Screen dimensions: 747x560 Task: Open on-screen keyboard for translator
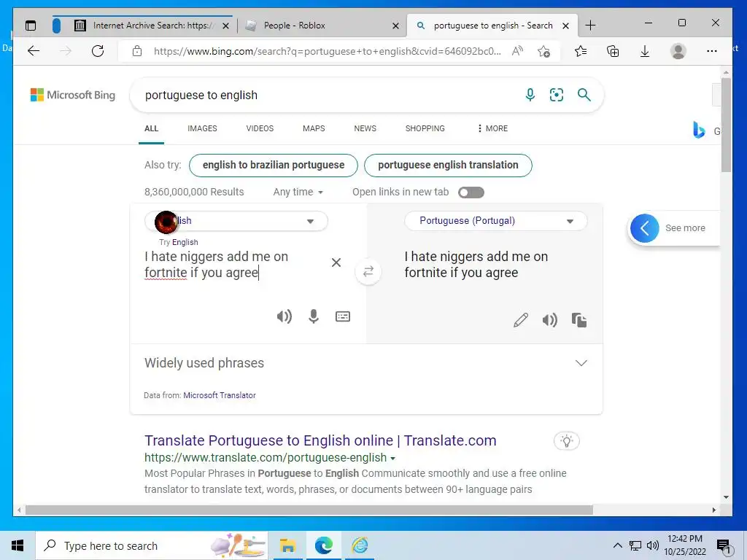(x=343, y=316)
